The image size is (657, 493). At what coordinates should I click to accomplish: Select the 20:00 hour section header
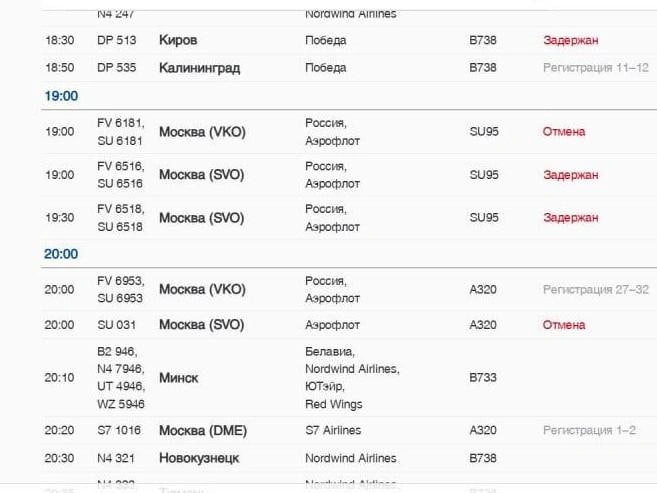pyautogui.click(x=61, y=254)
